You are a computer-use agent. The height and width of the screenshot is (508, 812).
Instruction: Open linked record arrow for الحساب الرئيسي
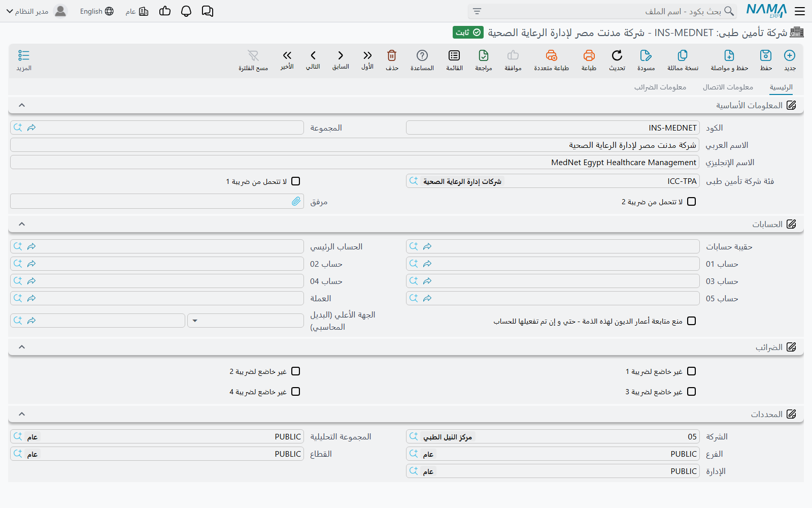(x=31, y=246)
